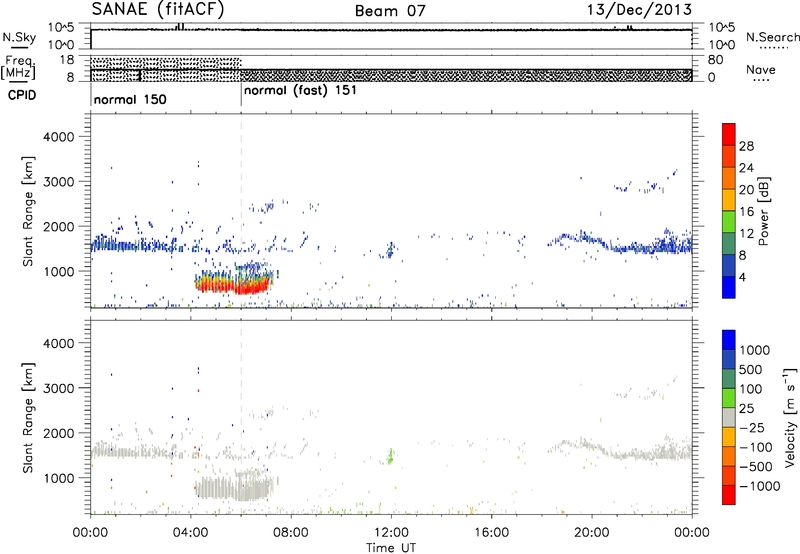
Task: Pick the 25–100 m/s green Velocity segment
Action: point(729,398)
